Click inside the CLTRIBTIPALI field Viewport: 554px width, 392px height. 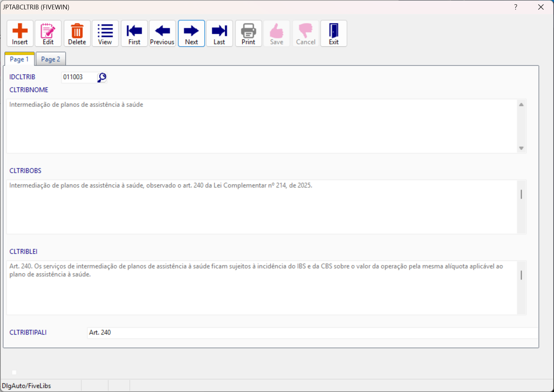point(312,333)
